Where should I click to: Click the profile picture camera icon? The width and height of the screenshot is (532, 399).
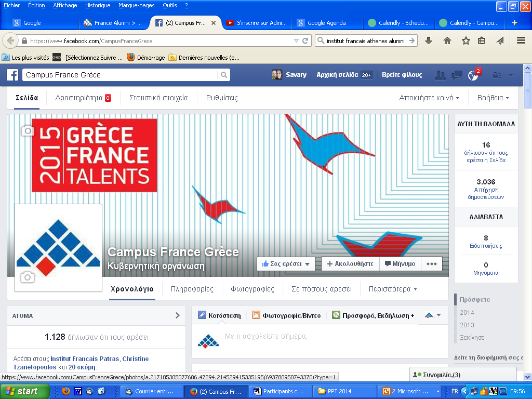[x=28, y=277]
